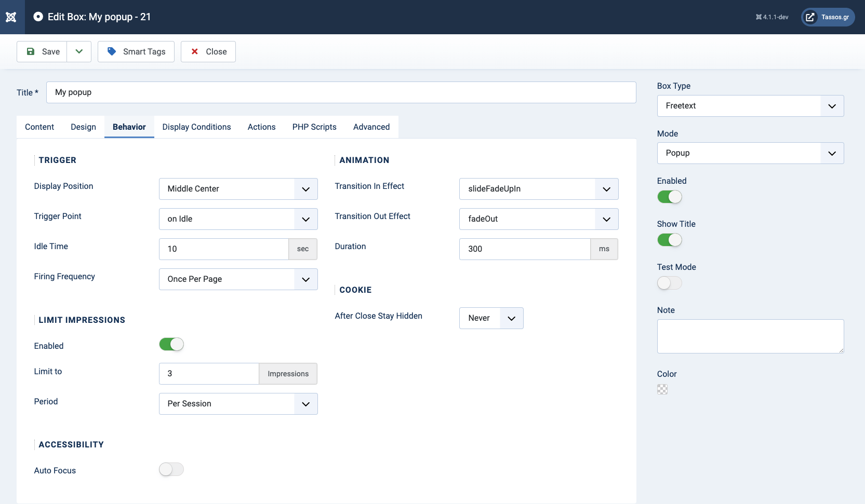Image resolution: width=865 pixels, height=504 pixels.
Task: Toggle the sidebar Enabled switch
Action: (x=670, y=197)
